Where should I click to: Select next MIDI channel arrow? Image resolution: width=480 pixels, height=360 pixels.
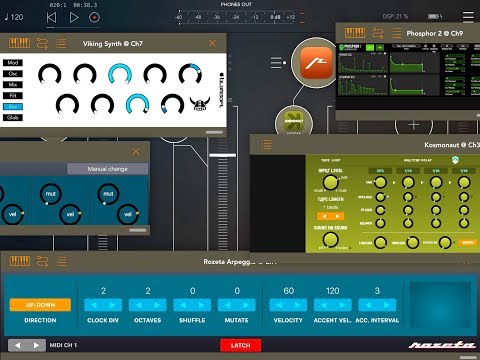[x=36, y=345]
